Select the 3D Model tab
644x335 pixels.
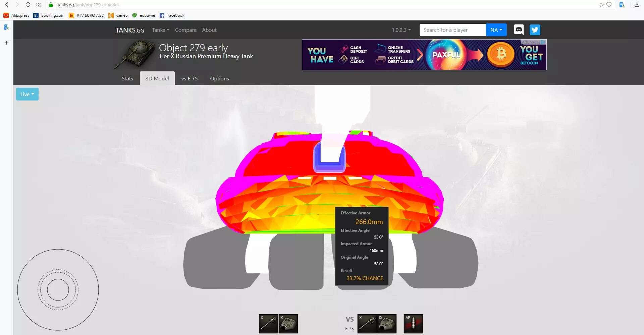coord(157,78)
